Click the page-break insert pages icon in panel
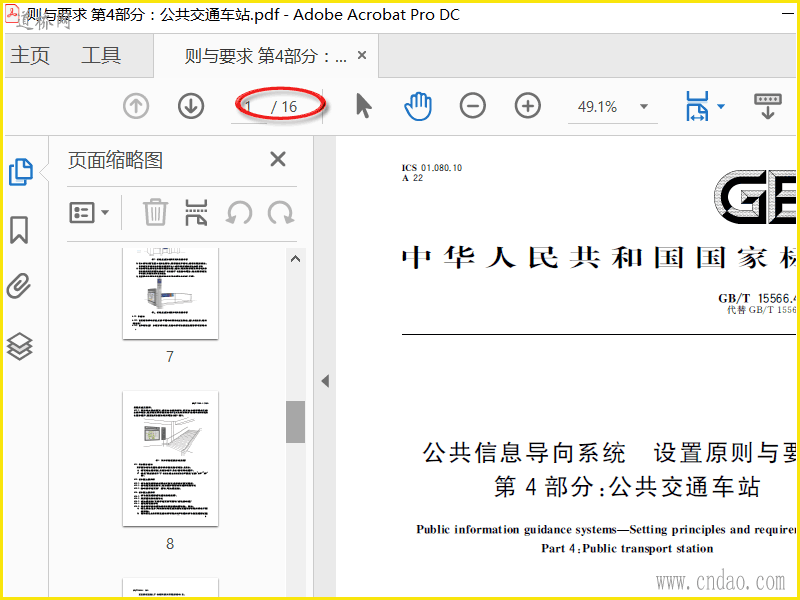 click(x=196, y=213)
